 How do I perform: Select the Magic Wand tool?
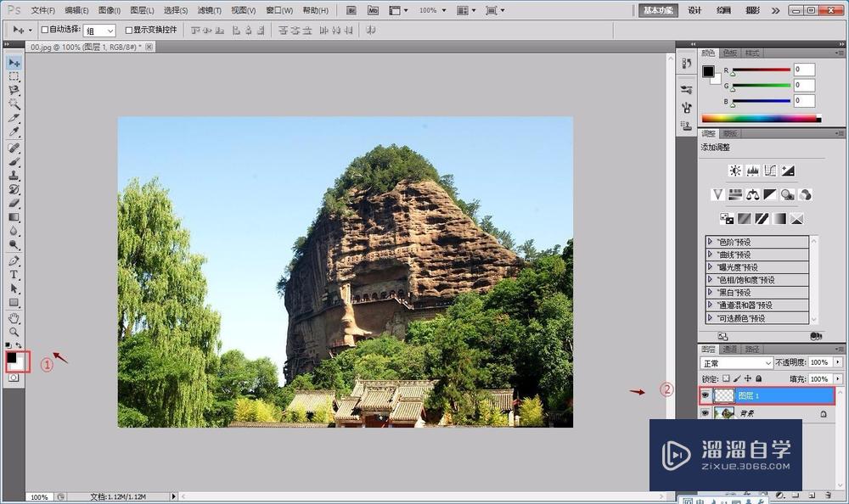tap(14, 104)
